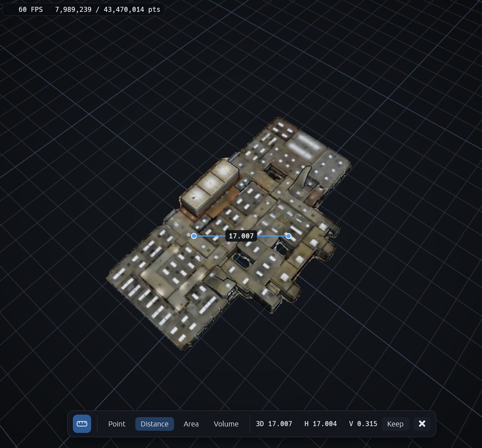Click the 17.007 distance label on the line

pyautogui.click(x=241, y=236)
